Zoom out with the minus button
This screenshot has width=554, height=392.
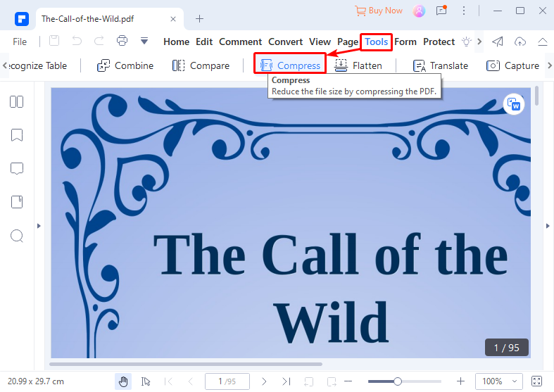point(348,381)
